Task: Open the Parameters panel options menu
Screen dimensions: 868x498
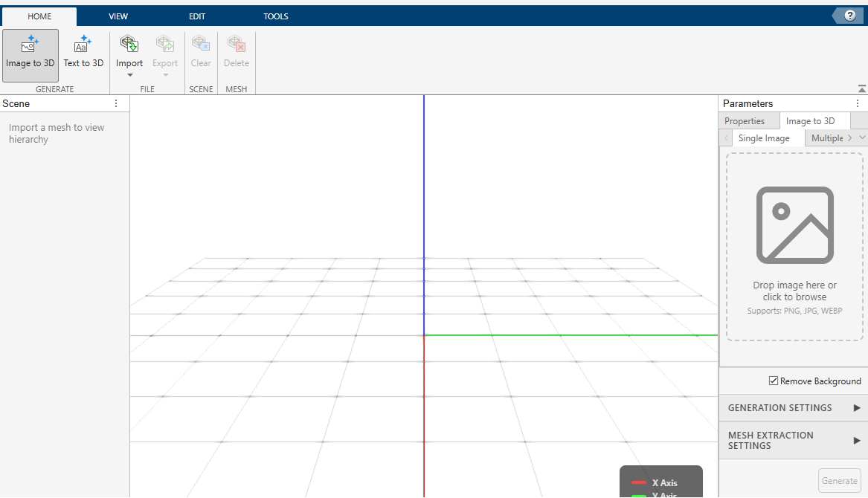Action: pyautogui.click(x=858, y=103)
